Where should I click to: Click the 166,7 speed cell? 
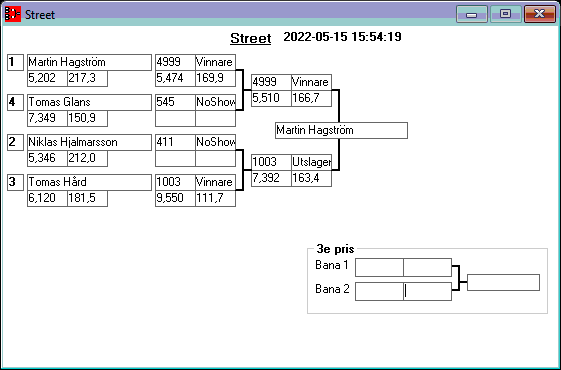[311, 98]
